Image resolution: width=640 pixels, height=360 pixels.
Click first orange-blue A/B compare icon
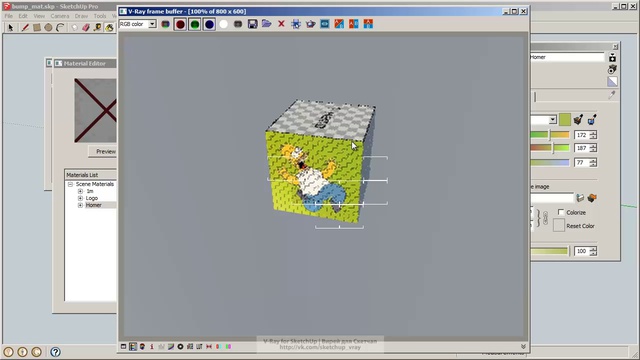[339, 24]
